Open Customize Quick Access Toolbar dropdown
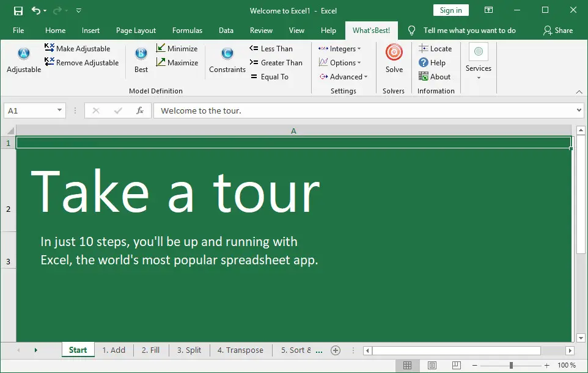 tap(79, 11)
